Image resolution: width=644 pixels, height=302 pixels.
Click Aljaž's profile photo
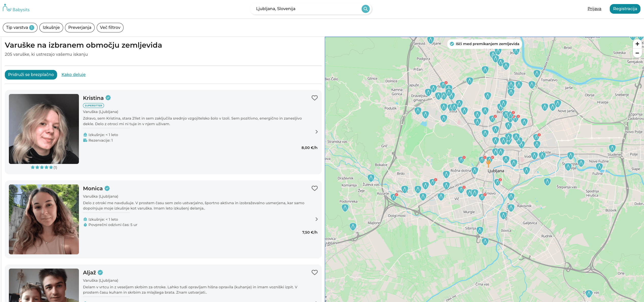click(44, 285)
